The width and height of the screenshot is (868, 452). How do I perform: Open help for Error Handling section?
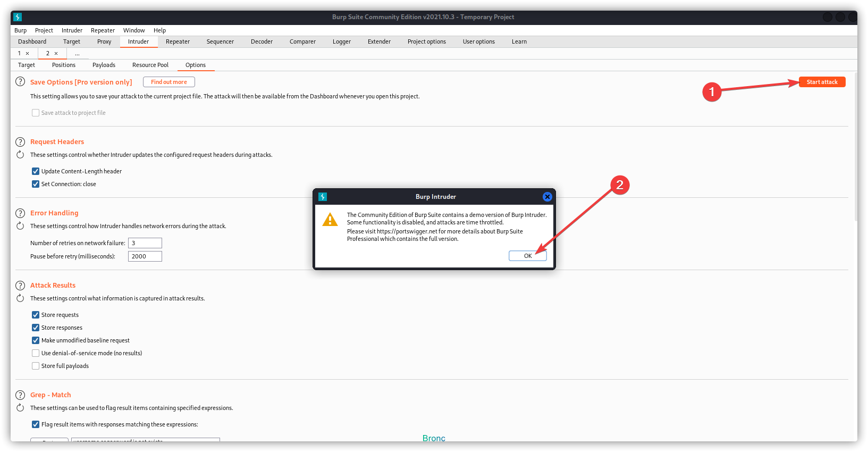pyautogui.click(x=20, y=213)
